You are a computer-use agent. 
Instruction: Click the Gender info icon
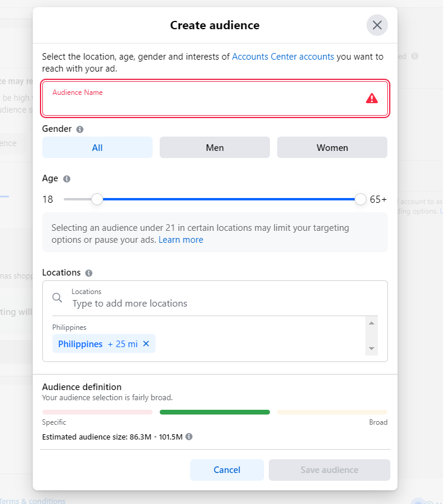[80, 129]
